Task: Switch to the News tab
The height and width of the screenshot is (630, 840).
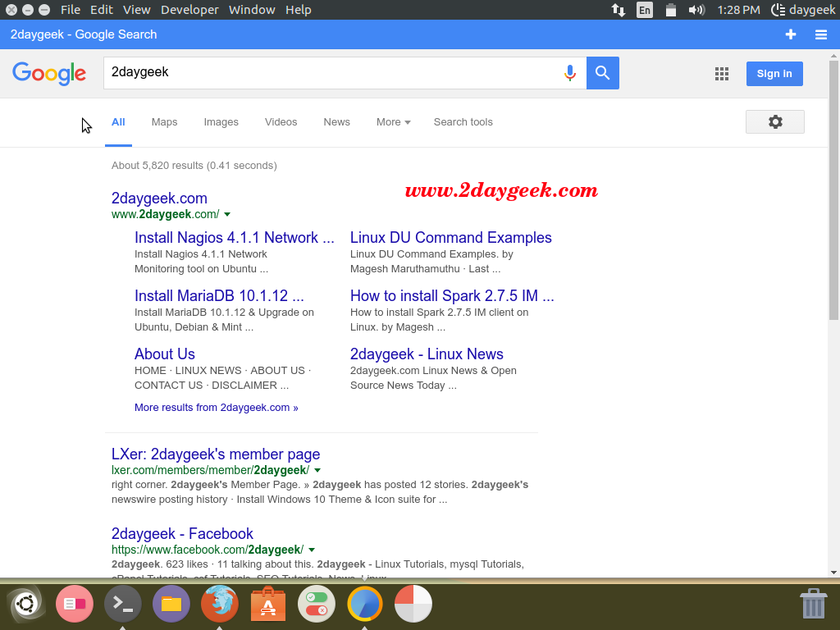Action: tap(336, 122)
